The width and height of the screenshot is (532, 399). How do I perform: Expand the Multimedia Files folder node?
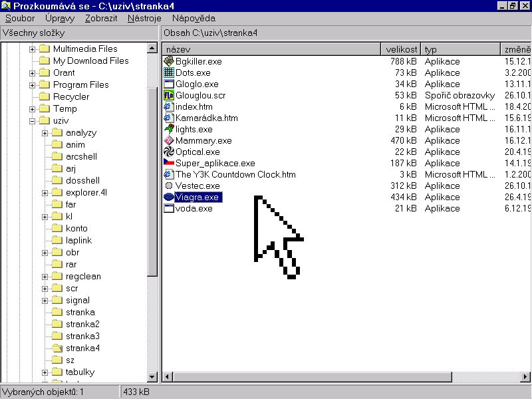(x=32, y=49)
